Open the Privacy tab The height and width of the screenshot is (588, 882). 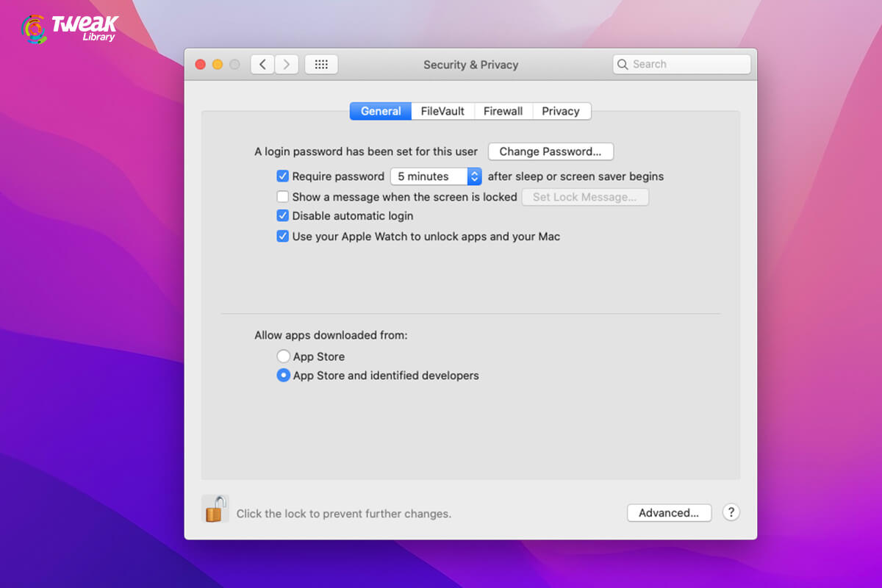coord(562,111)
